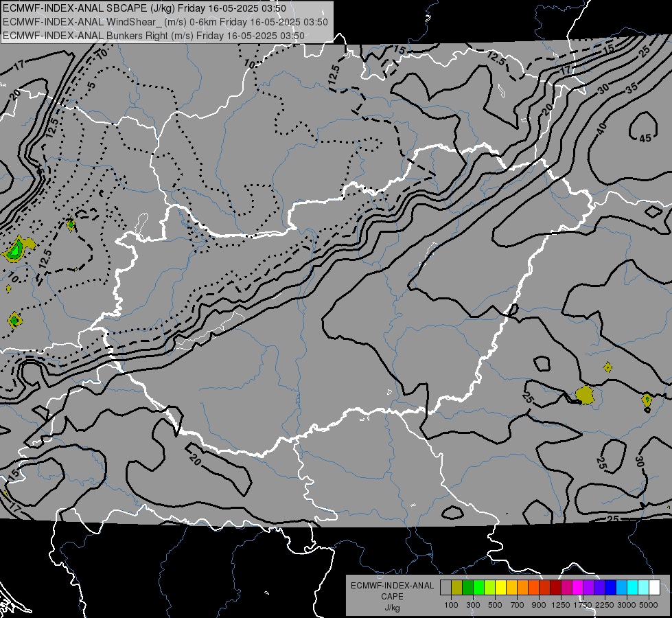Click the 100 value on legend scale
This screenshot has width=672, height=618.
click(451, 605)
